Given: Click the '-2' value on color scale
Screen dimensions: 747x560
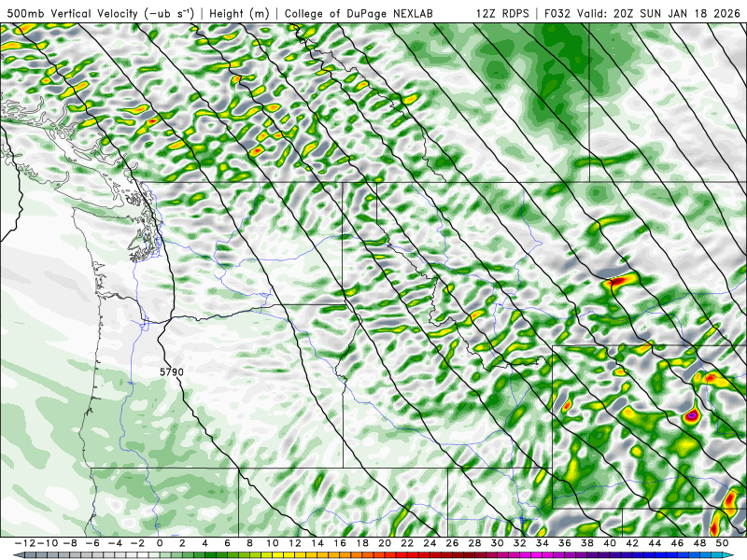Looking at the screenshot, I should coord(137,543).
